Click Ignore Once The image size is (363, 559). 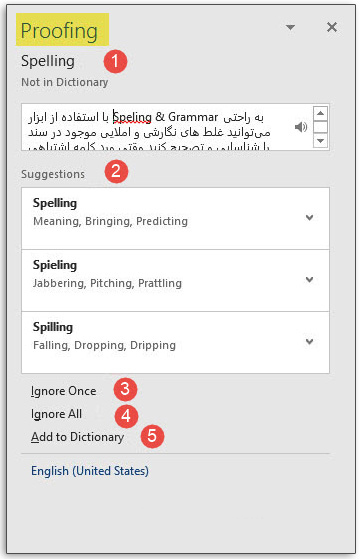click(x=63, y=391)
